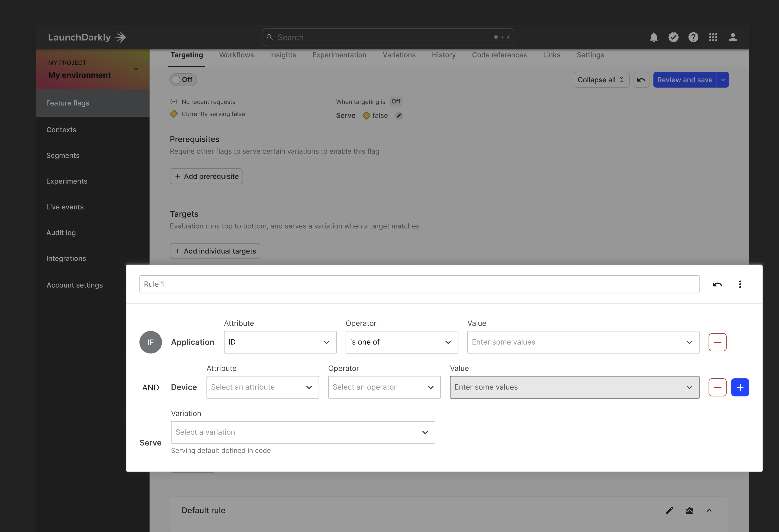Screen dimensions: 779x532
Task: Undo rule changes with the undo arrow icon
Action: [x=718, y=284]
